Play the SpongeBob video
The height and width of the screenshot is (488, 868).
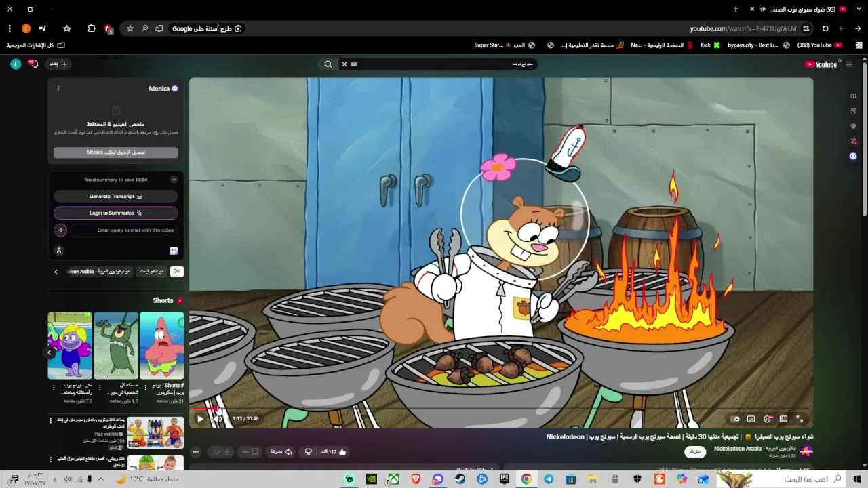(x=200, y=419)
